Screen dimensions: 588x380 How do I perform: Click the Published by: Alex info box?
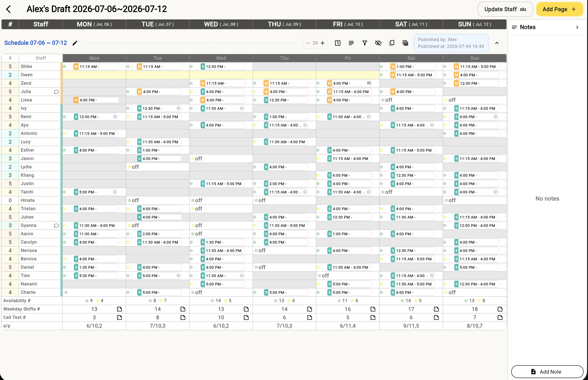(451, 43)
